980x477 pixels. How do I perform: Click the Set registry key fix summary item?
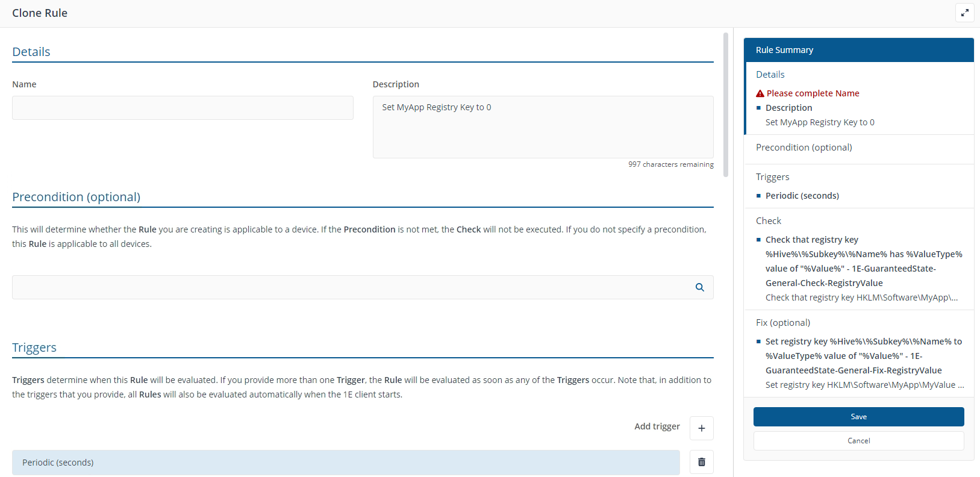[863, 356]
